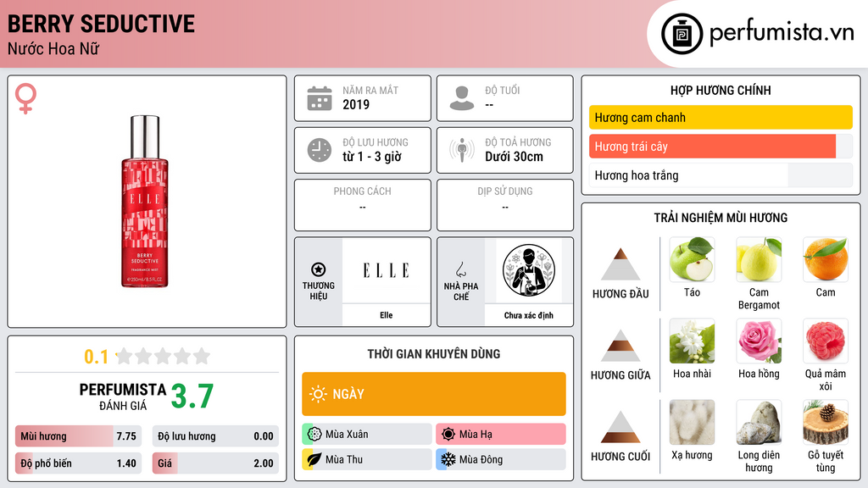Click the Mùi hương 7.75 score bar
The height and width of the screenshot is (488, 868).
(78, 436)
